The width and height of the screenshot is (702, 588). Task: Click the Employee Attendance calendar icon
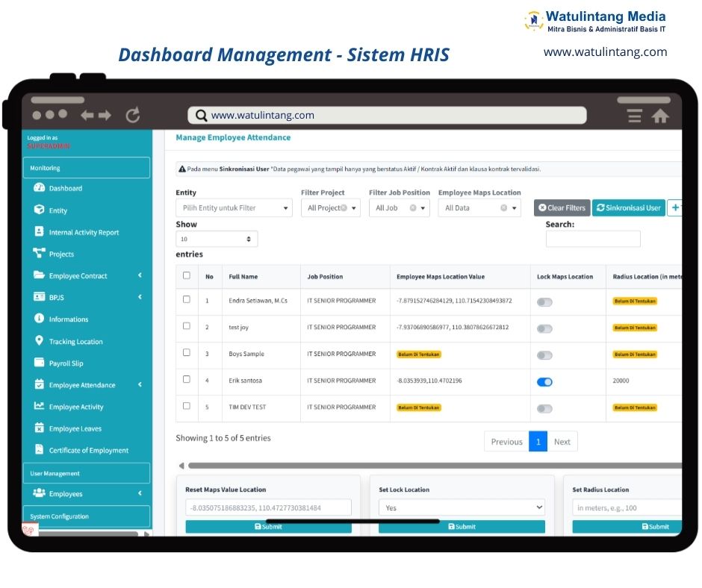point(40,384)
